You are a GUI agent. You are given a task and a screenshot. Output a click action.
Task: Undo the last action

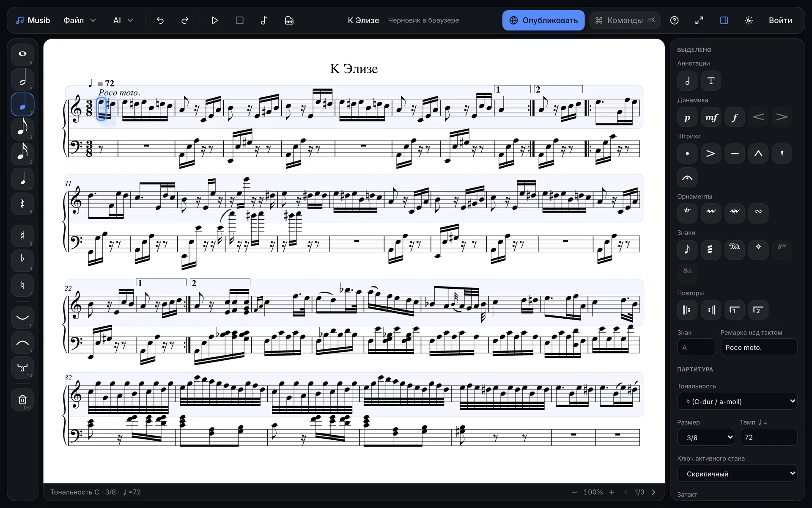click(160, 20)
